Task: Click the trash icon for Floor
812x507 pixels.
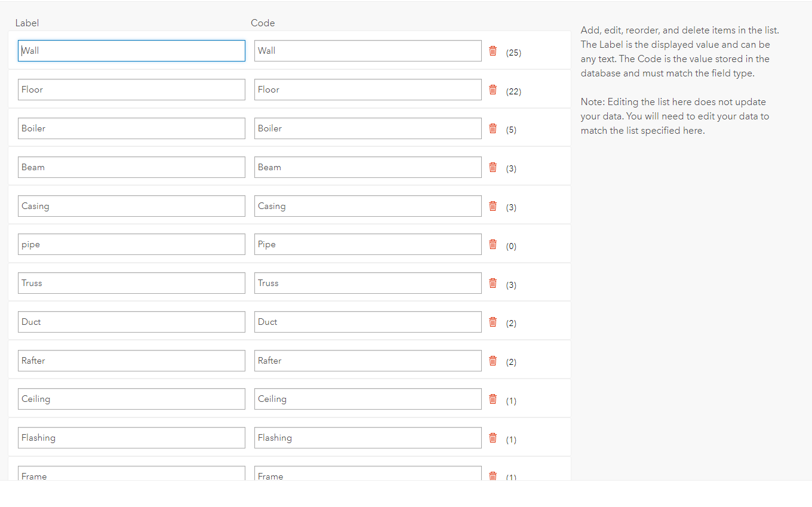Action: tap(493, 90)
